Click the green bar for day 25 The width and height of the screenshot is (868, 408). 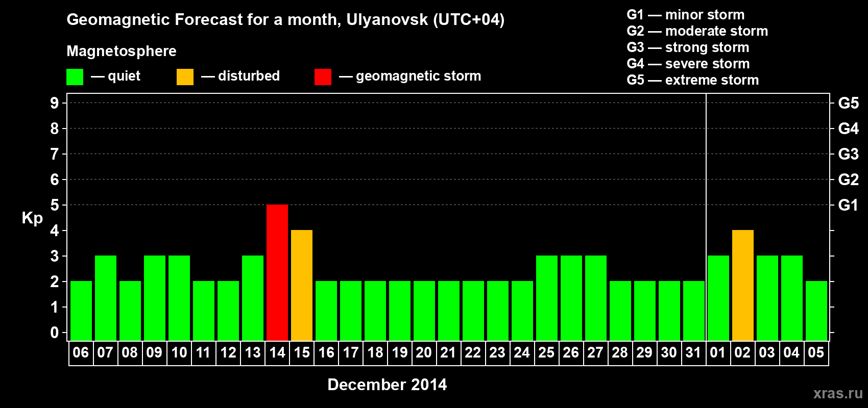[x=547, y=298]
